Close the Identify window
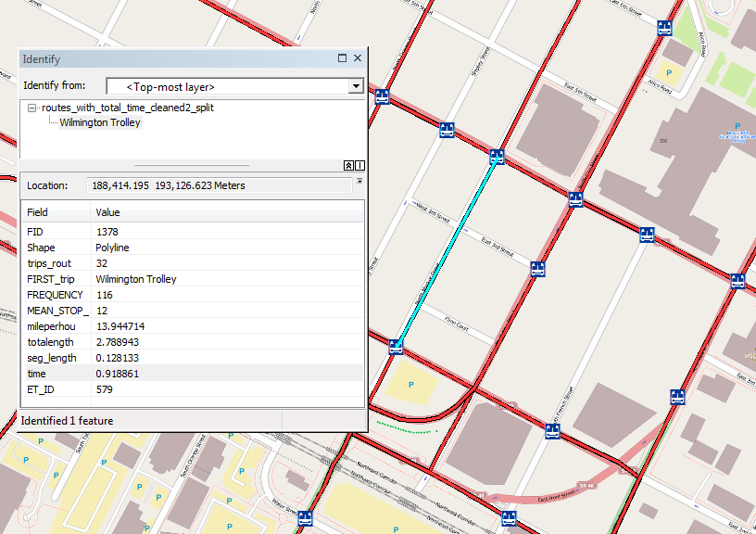This screenshot has width=756, height=534. [358, 58]
